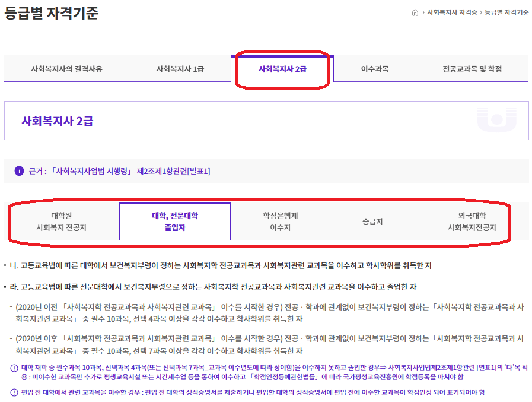Click the bullet text starting 나. 고등교육법
Viewport: 532px width, 402px height.
(x=221, y=266)
